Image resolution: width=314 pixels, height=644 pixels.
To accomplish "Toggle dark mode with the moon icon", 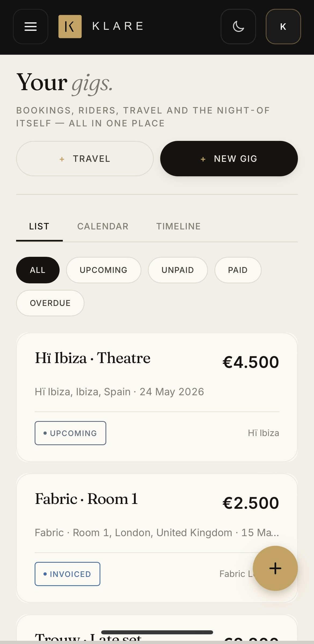I will 238,27.
